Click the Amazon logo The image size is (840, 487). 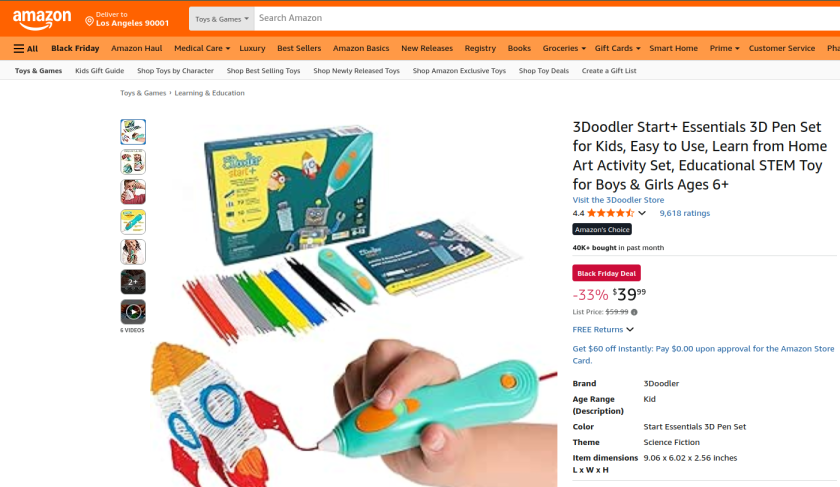point(42,20)
